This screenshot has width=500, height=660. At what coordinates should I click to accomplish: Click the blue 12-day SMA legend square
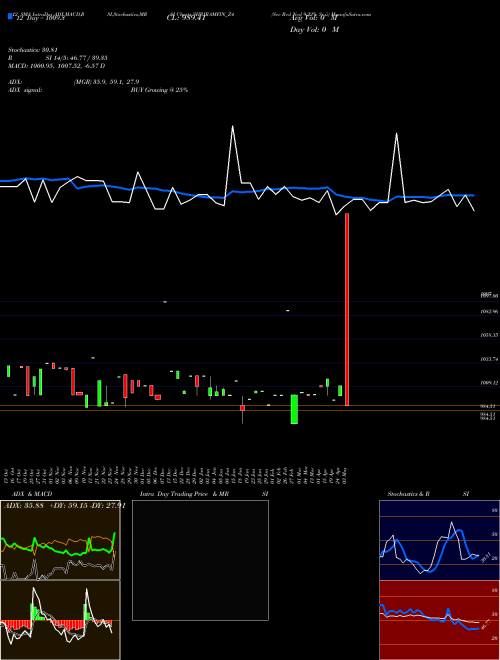pos(10,16)
